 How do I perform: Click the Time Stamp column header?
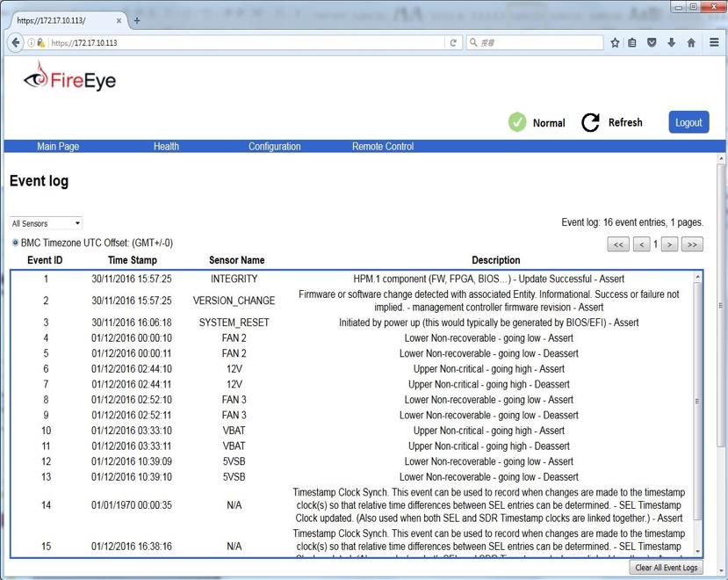pyautogui.click(x=133, y=260)
